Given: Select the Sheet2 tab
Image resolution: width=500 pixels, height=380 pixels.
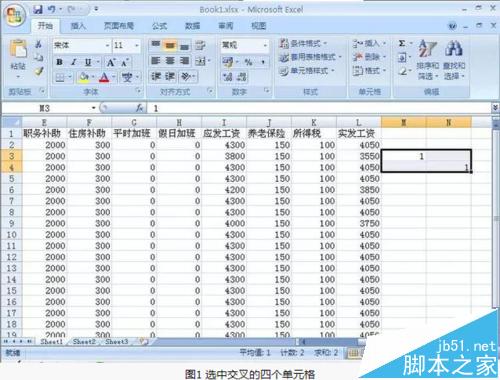Looking at the screenshot, I should (84, 342).
